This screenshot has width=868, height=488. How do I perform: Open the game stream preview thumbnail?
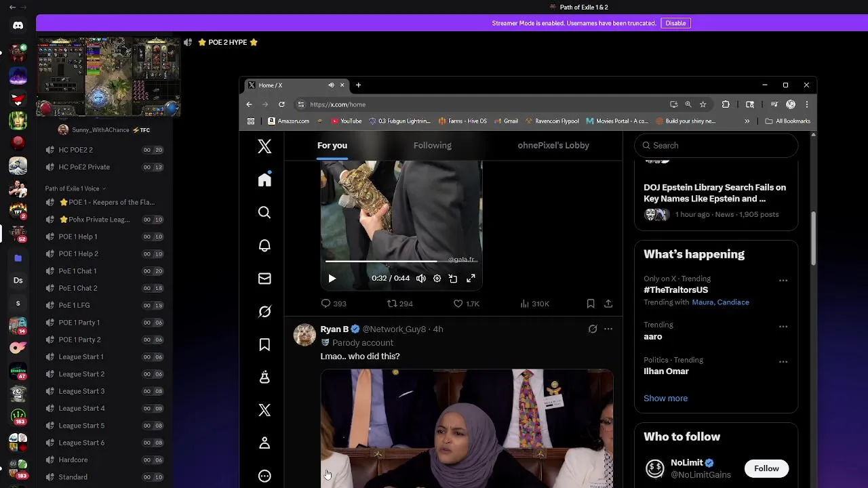[108, 77]
